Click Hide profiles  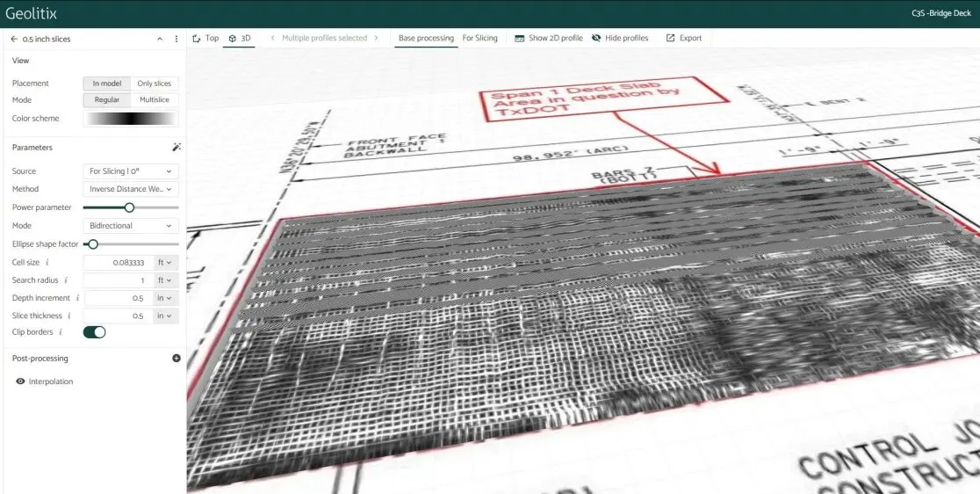point(620,38)
